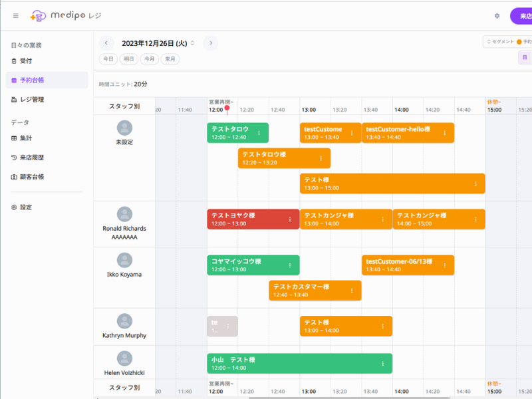Go to previous day with left chevron

click(106, 43)
